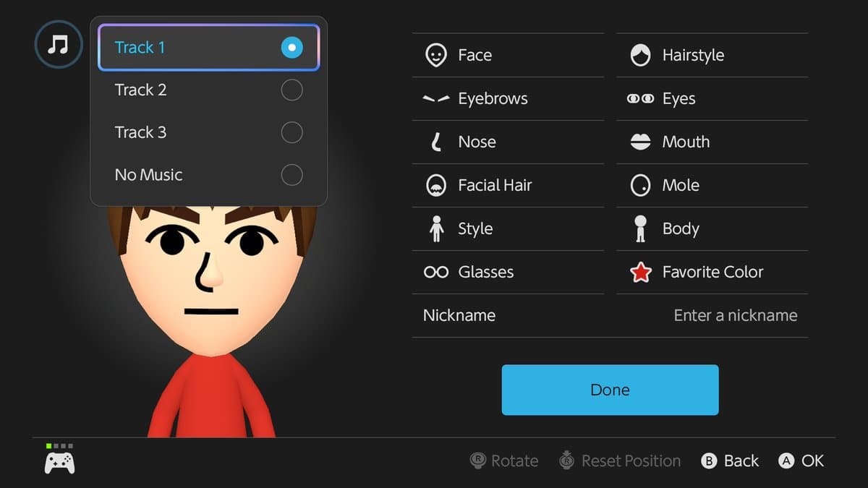Click the Rotate label

coord(514,461)
